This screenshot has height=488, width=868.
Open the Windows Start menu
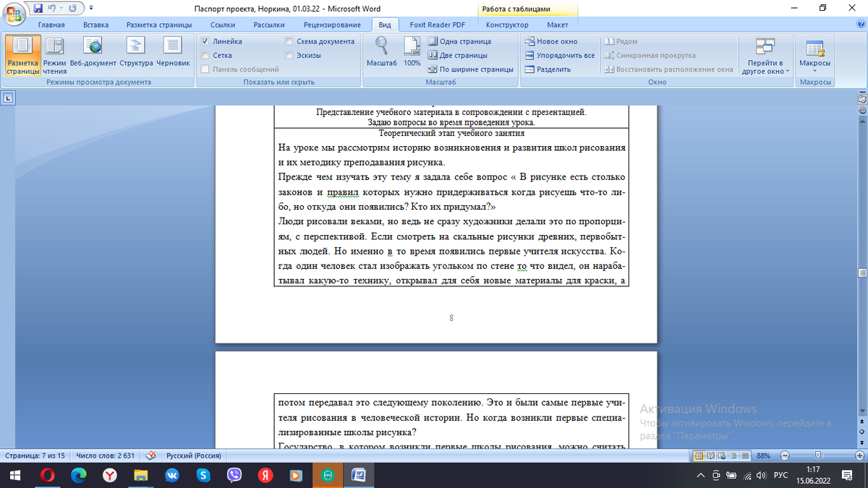pyautogui.click(x=17, y=476)
